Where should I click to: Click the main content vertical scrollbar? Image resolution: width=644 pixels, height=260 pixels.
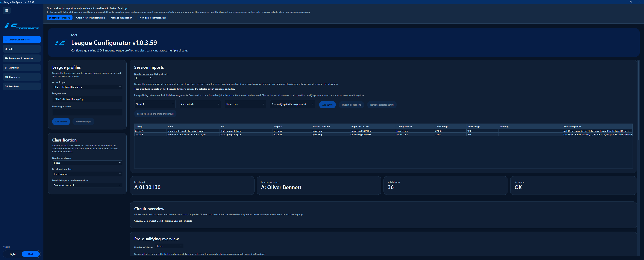(x=638, y=100)
